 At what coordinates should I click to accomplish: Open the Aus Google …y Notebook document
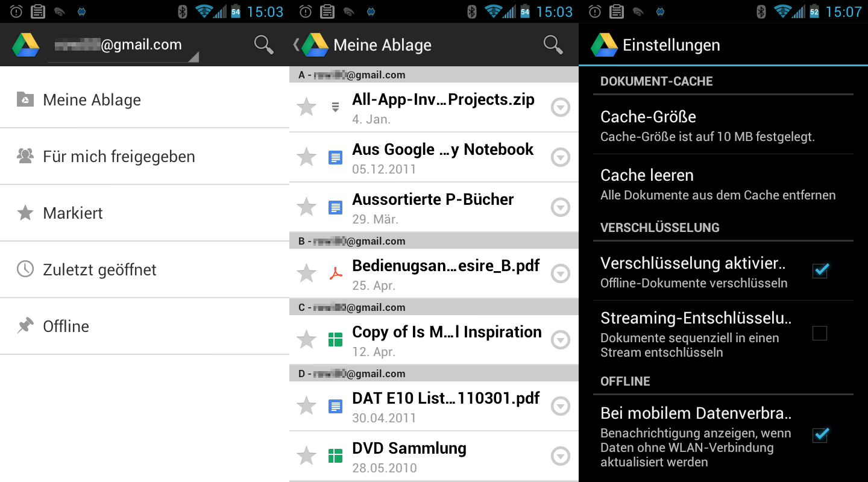(442, 157)
